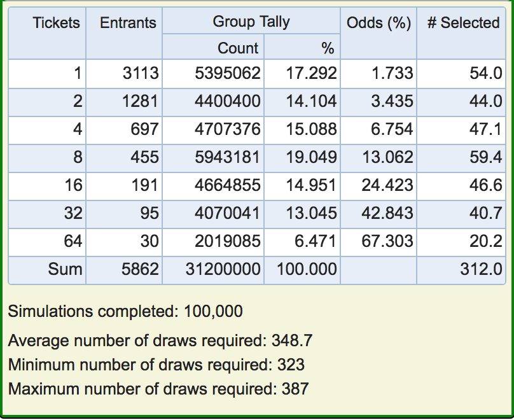Click the Minimum number of draws line

(156, 365)
